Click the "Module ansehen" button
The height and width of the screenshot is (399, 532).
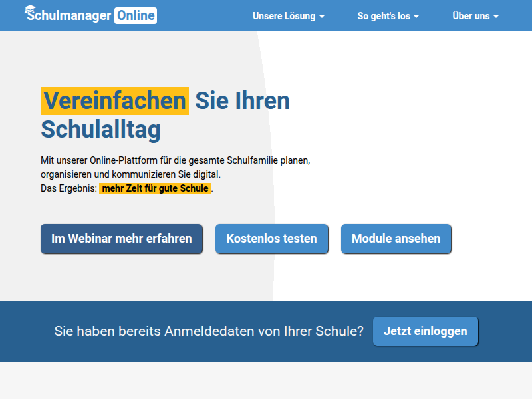click(x=396, y=239)
